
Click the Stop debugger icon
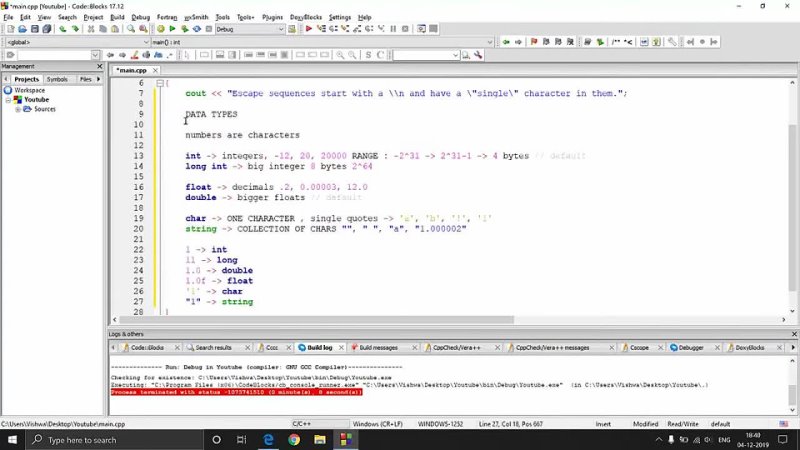tap(405, 29)
